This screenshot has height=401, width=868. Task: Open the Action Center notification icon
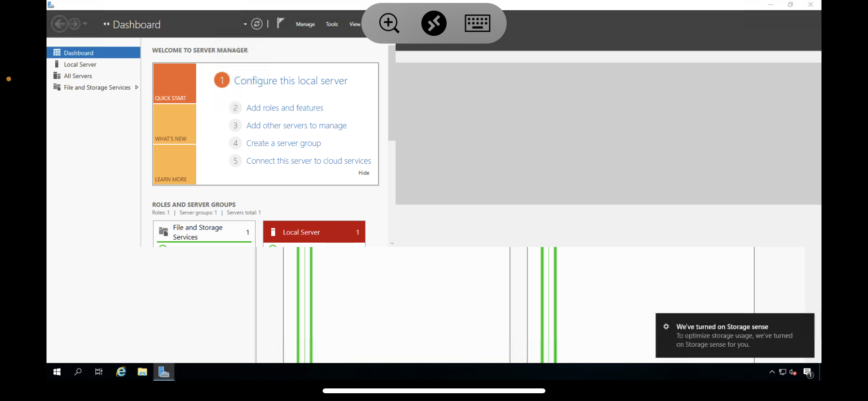click(x=807, y=372)
